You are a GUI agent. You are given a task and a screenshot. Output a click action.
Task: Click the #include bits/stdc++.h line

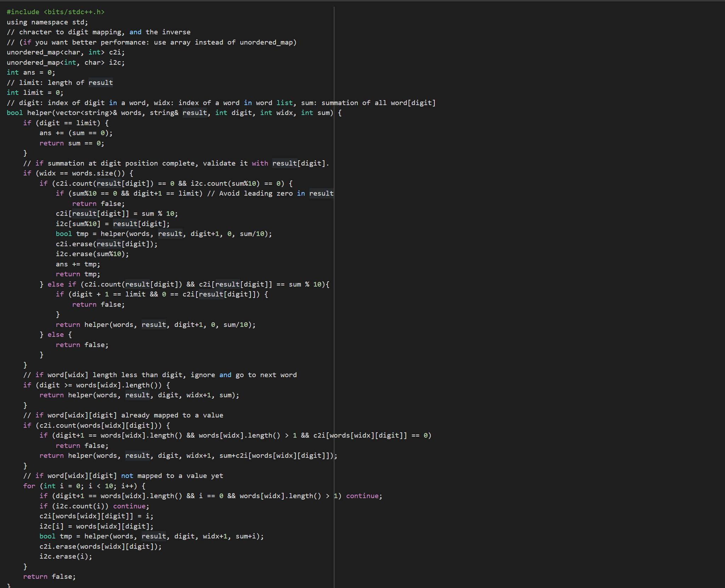56,12
